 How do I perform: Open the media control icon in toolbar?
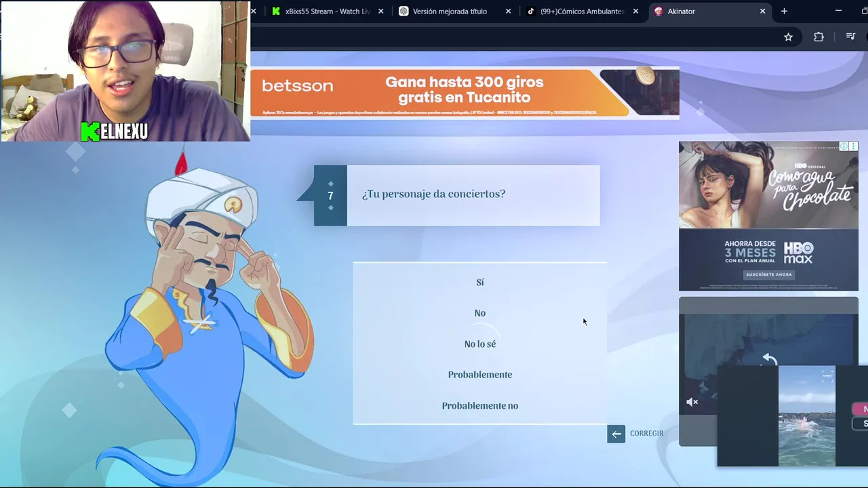point(850,37)
